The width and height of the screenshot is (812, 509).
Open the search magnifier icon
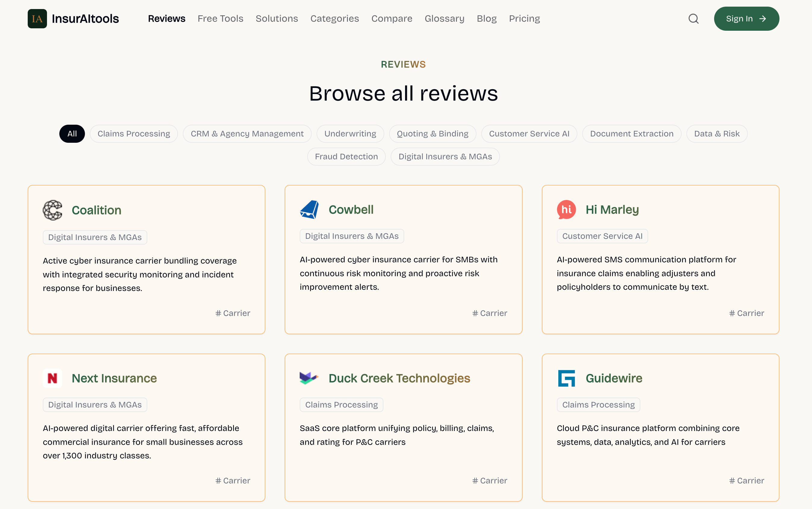tap(693, 18)
